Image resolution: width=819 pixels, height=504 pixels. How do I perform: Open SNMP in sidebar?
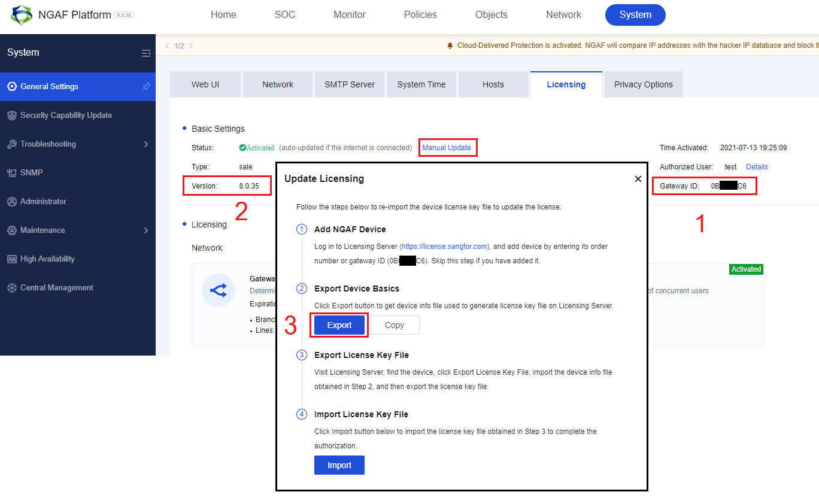pos(78,173)
